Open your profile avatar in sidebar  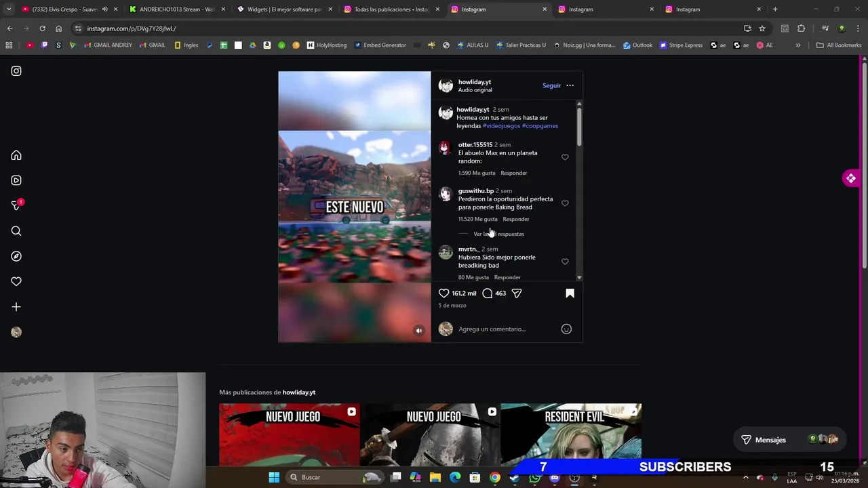pos(16,332)
